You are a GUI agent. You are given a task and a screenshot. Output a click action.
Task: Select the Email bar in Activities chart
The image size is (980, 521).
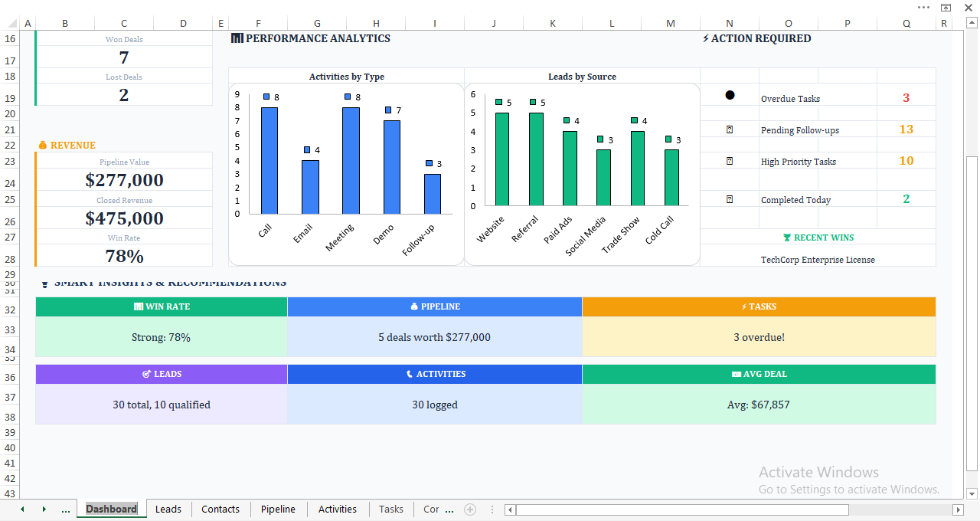(310, 187)
